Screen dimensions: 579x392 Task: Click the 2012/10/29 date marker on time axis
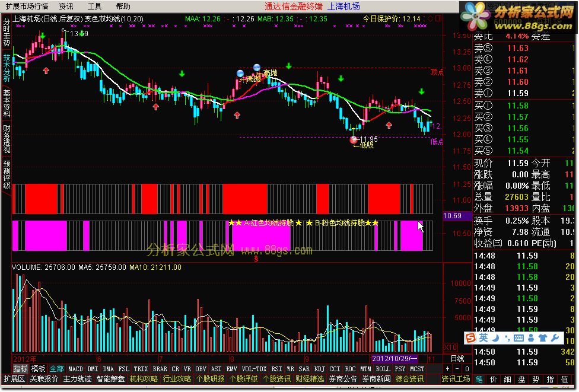pos(395,358)
